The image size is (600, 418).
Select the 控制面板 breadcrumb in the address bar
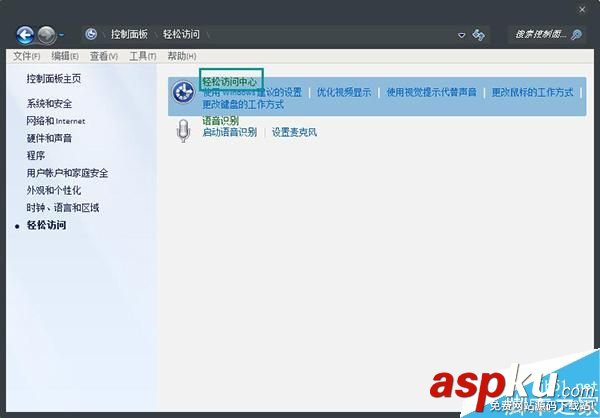pyautogui.click(x=129, y=34)
